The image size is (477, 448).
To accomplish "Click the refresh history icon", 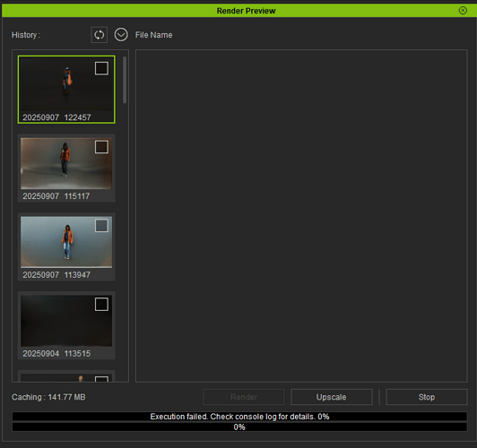I will pyautogui.click(x=99, y=35).
